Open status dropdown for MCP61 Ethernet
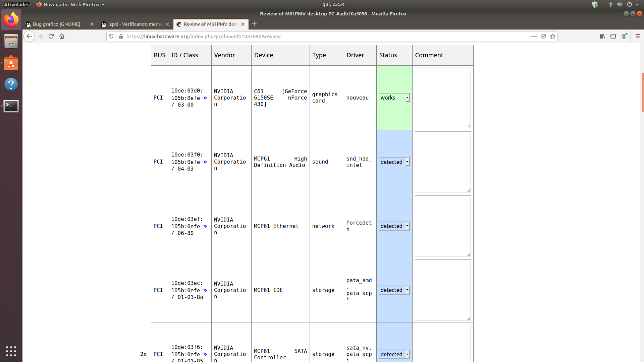644x362 pixels. 394,226
